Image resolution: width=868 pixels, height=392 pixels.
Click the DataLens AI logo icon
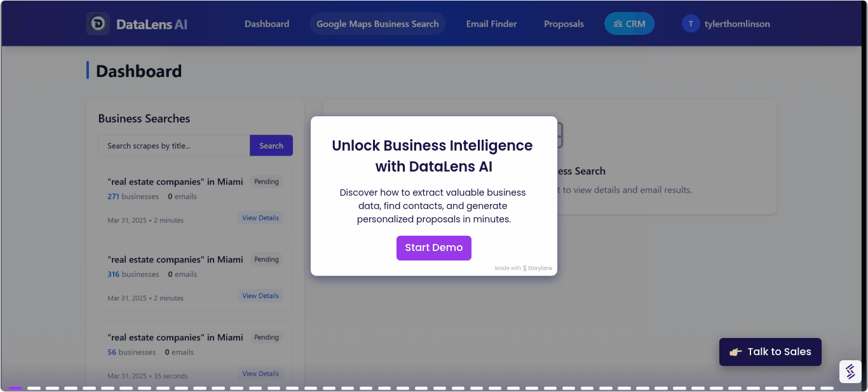(98, 24)
